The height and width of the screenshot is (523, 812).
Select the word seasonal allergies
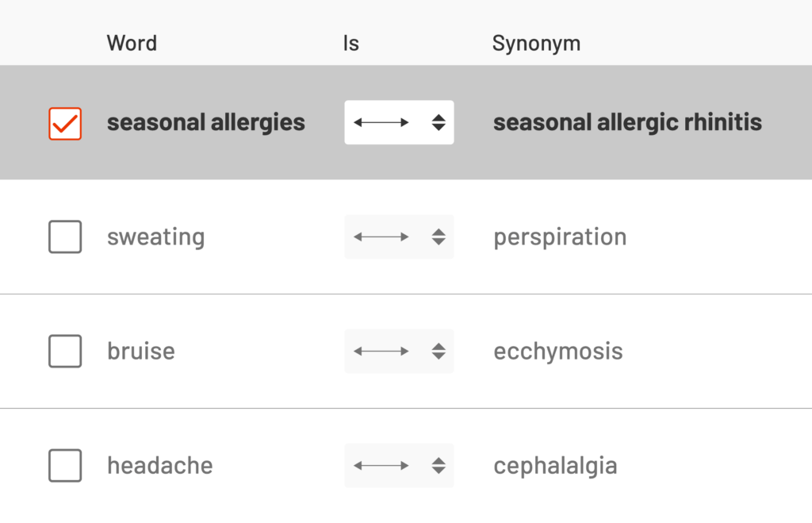pos(206,122)
